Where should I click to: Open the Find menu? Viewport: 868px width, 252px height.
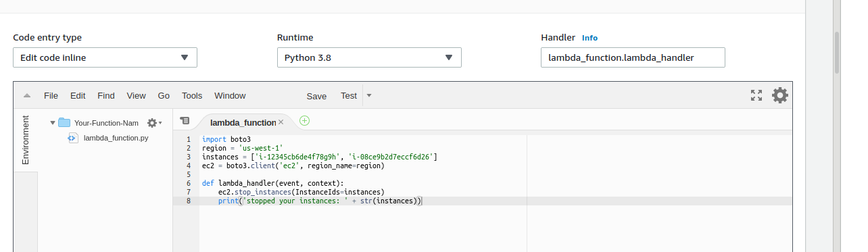pyautogui.click(x=106, y=96)
